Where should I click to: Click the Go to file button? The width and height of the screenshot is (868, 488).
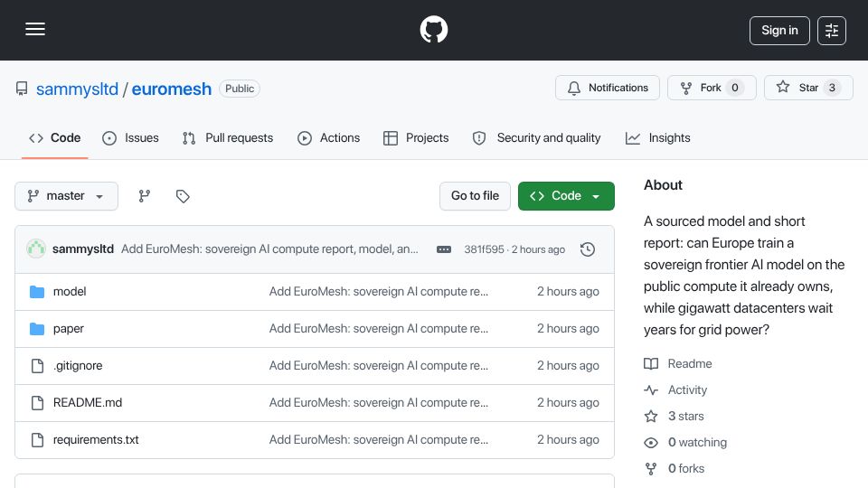[x=475, y=196]
